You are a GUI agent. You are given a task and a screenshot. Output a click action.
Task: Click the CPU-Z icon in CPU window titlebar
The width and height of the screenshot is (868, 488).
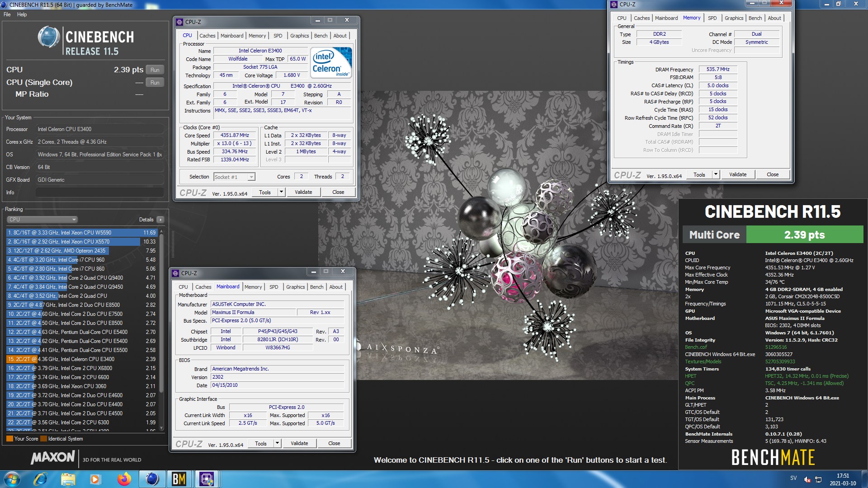coord(179,22)
